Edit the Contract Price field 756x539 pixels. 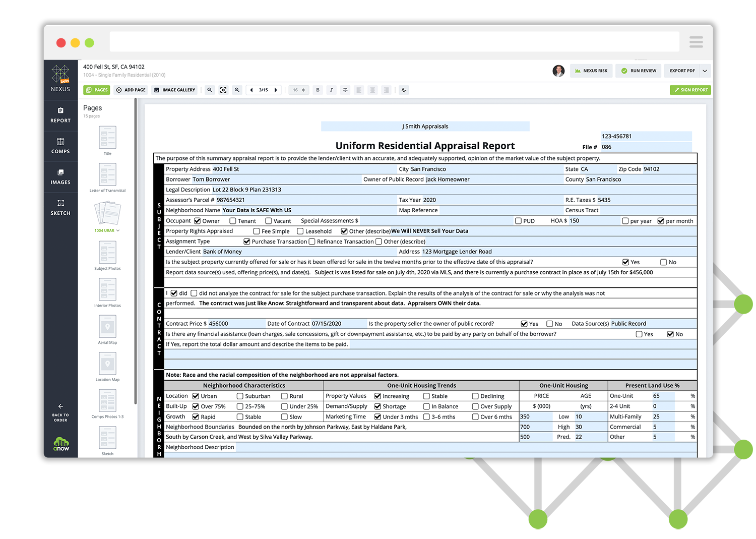(x=236, y=324)
